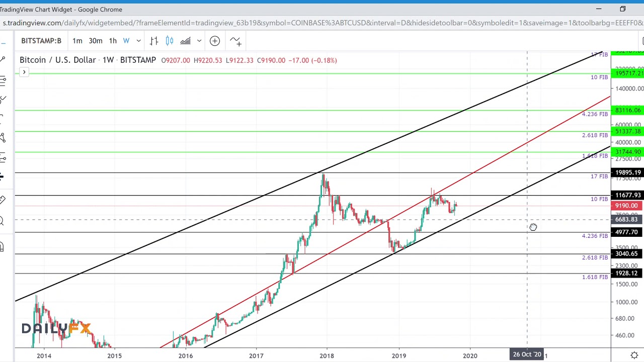Select the trend line drawing tool
The image size is (644, 362).
click(x=2, y=60)
